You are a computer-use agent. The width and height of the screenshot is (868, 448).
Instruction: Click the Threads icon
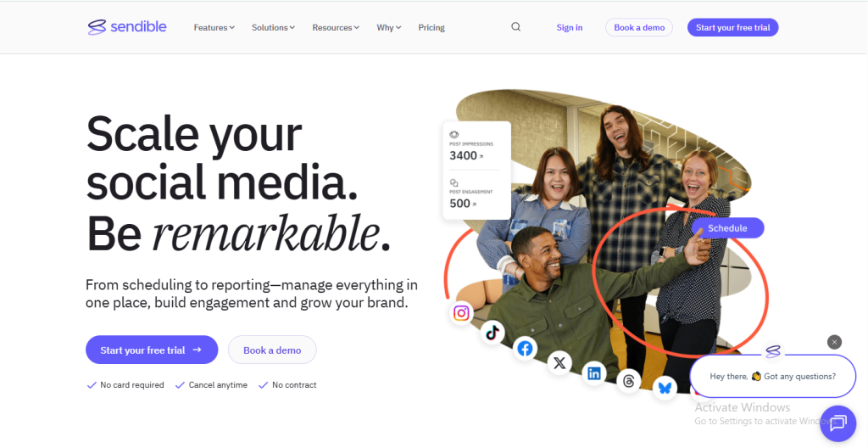pos(629,382)
